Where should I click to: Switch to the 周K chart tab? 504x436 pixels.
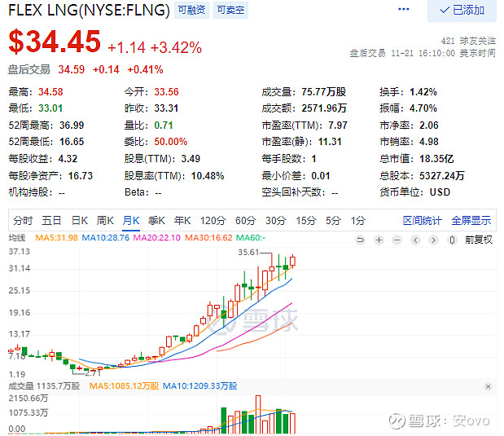(105, 221)
